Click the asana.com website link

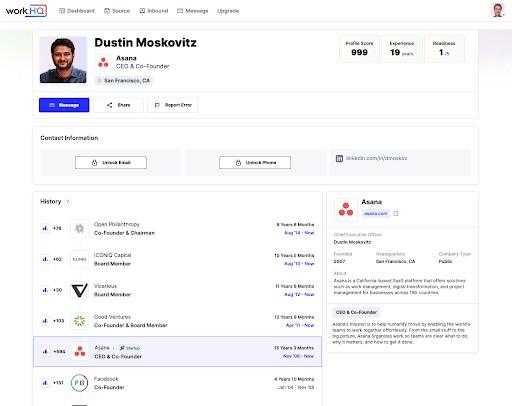pyautogui.click(x=376, y=213)
